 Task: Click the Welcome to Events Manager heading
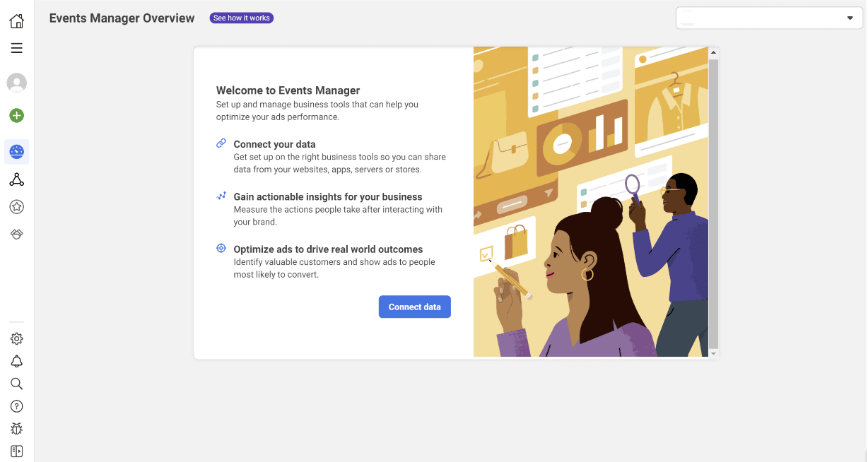click(288, 90)
